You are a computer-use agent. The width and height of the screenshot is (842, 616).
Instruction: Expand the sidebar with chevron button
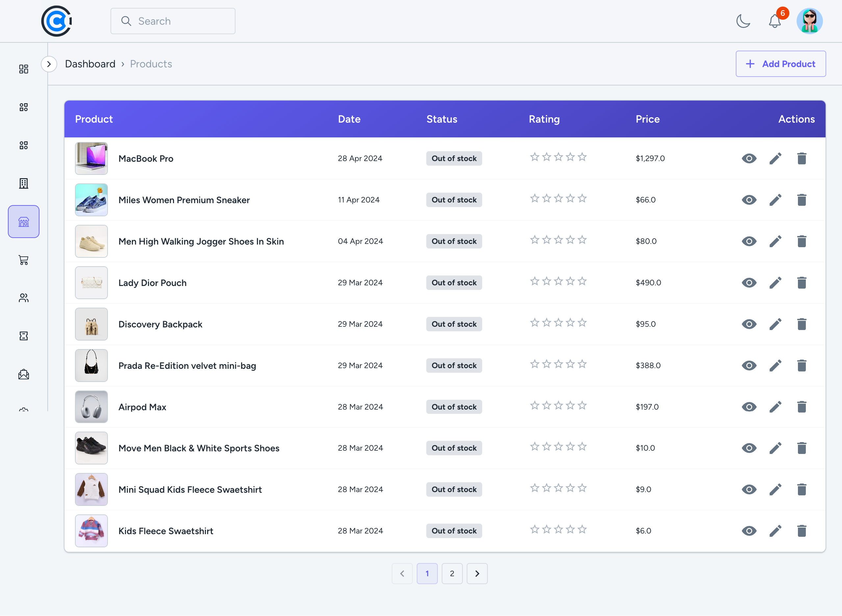pos(49,64)
